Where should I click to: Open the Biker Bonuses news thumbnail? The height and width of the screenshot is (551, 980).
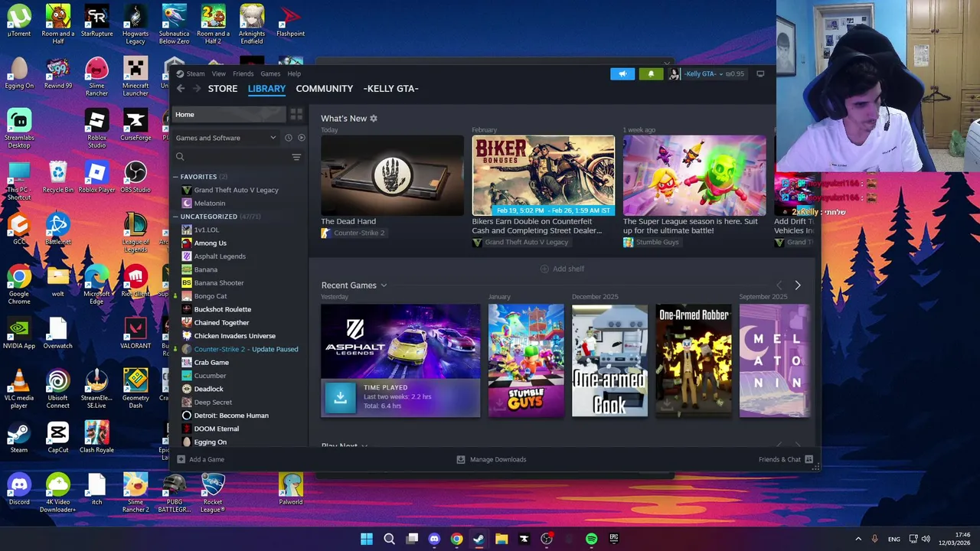[x=543, y=175]
